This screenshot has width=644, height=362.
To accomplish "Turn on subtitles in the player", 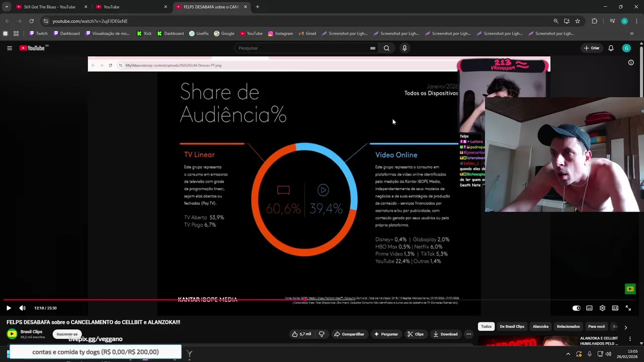I will (589, 308).
